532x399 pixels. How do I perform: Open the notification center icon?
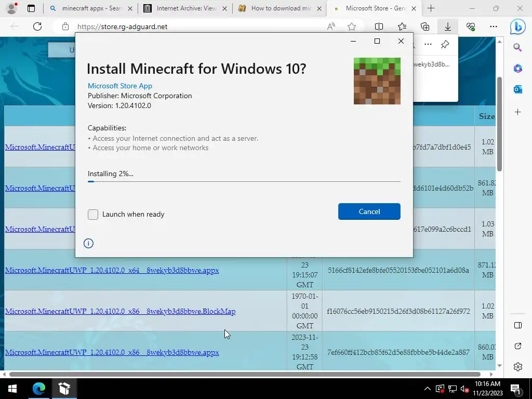point(516,389)
